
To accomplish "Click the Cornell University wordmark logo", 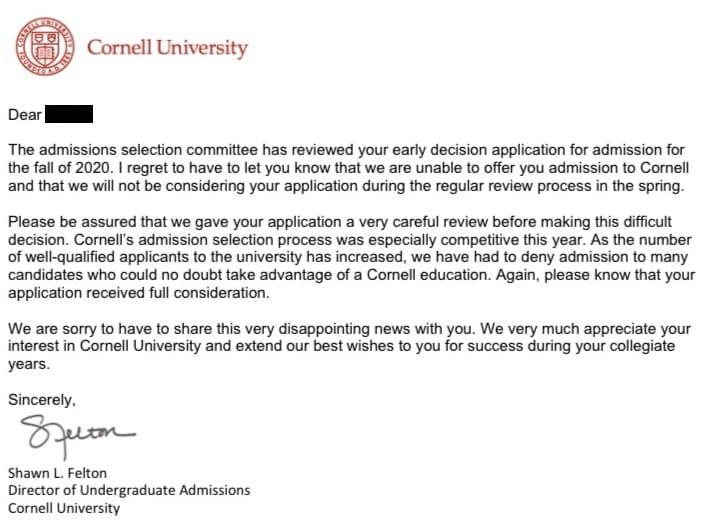I will coord(167,48).
